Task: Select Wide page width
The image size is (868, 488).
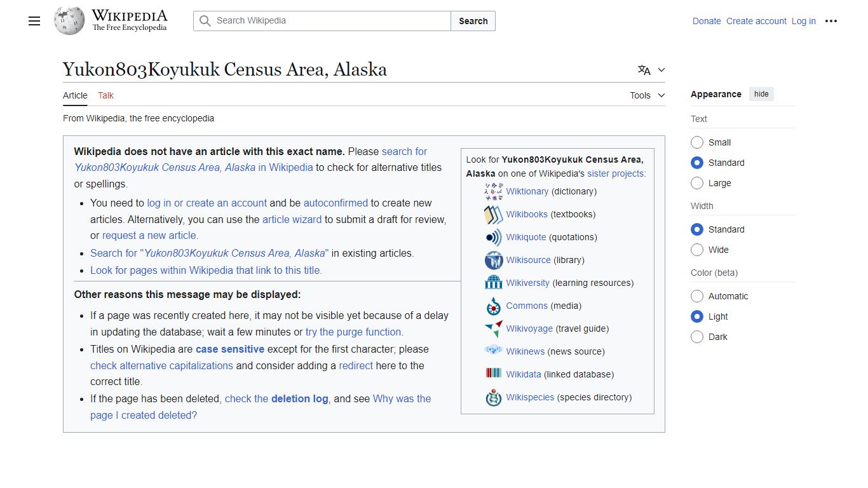Action: [x=697, y=250]
